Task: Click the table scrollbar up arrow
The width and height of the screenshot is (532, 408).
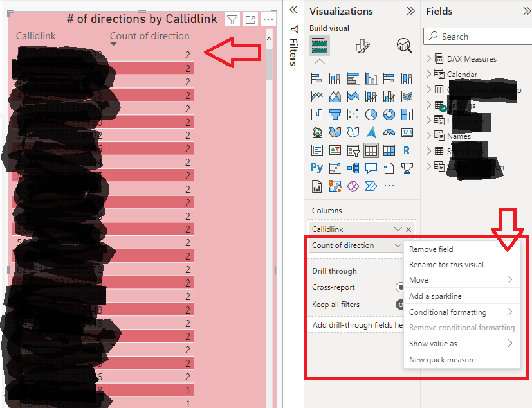Action: click(x=269, y=39)
